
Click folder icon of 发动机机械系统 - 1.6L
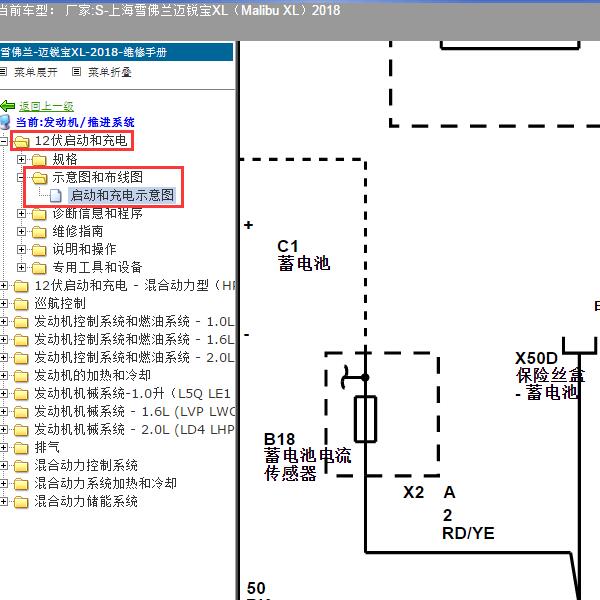(x=21, y=412)
